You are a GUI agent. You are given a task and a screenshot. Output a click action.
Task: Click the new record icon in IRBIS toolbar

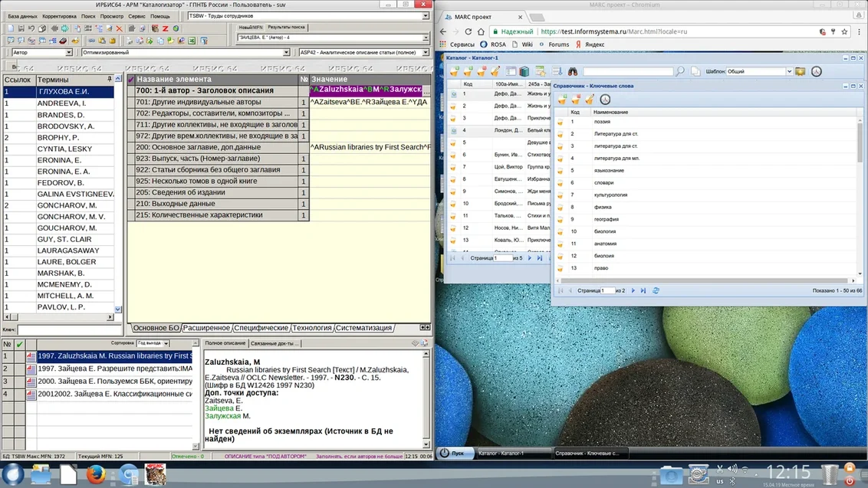point(11,28)
